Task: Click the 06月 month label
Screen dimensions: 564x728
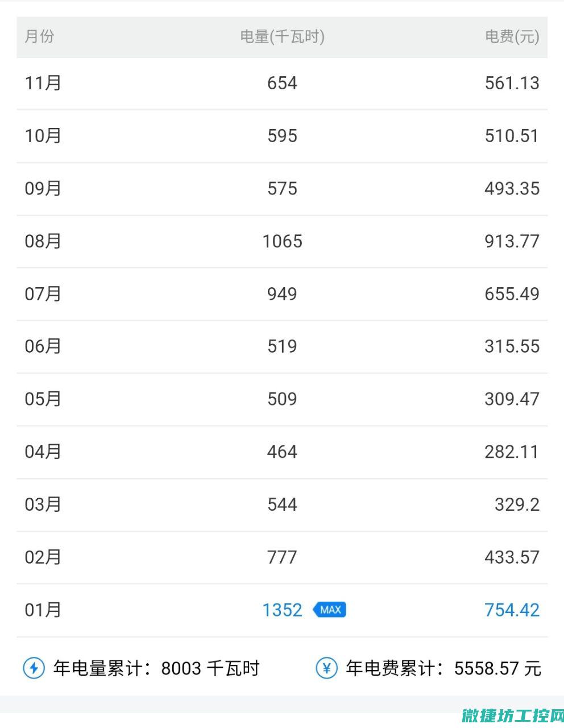Action: pyautogui.click(x=43, y=346)
